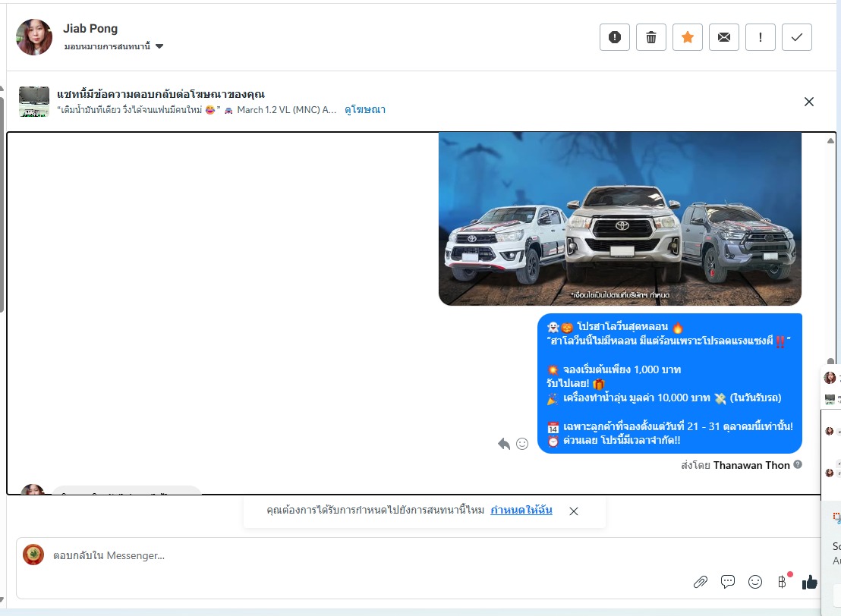
Task: Mark conversation done with checkmark button
Action: [797, 37]
